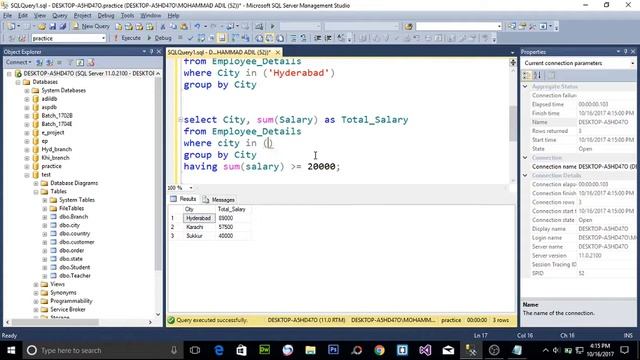The image size is (640, 360).
Task: Click Display Estimated Execution Plan icon
Action: pos(201,38)
